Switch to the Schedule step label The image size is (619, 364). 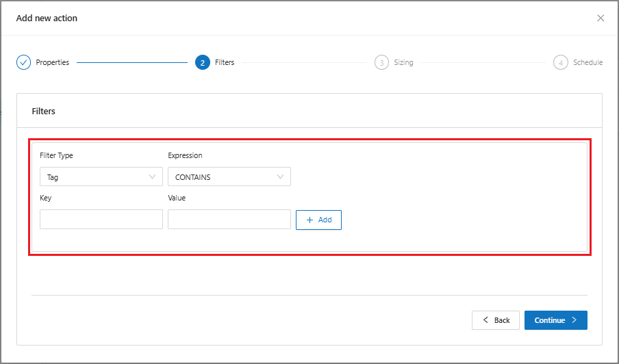[x=588, y=62]
